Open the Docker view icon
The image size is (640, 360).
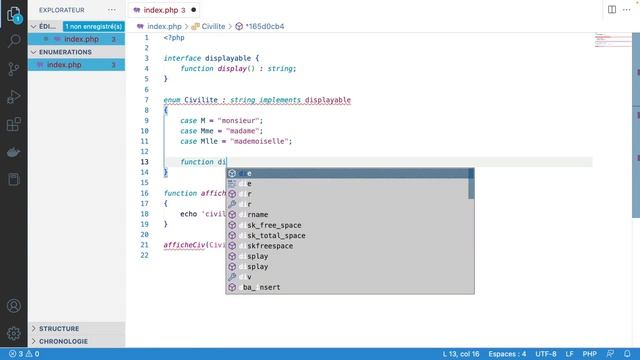pyautogui.click(x=14, y=152)
